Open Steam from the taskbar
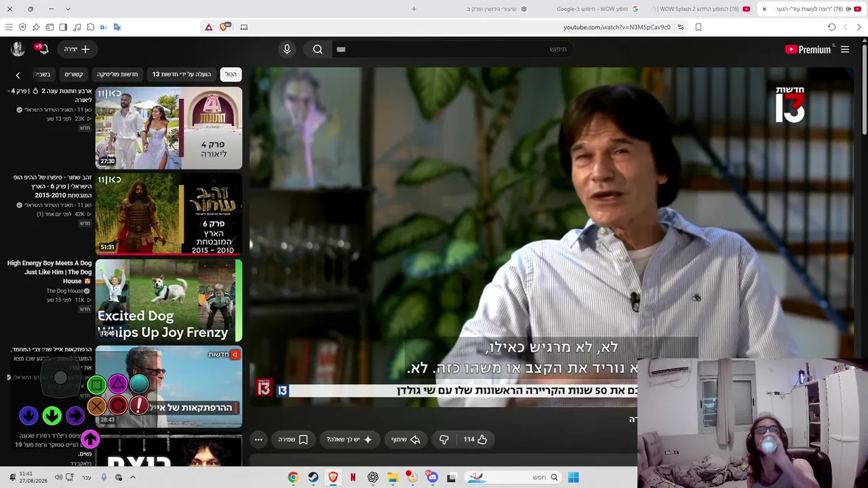Screen dimensions: 868x488 [313, 477]
